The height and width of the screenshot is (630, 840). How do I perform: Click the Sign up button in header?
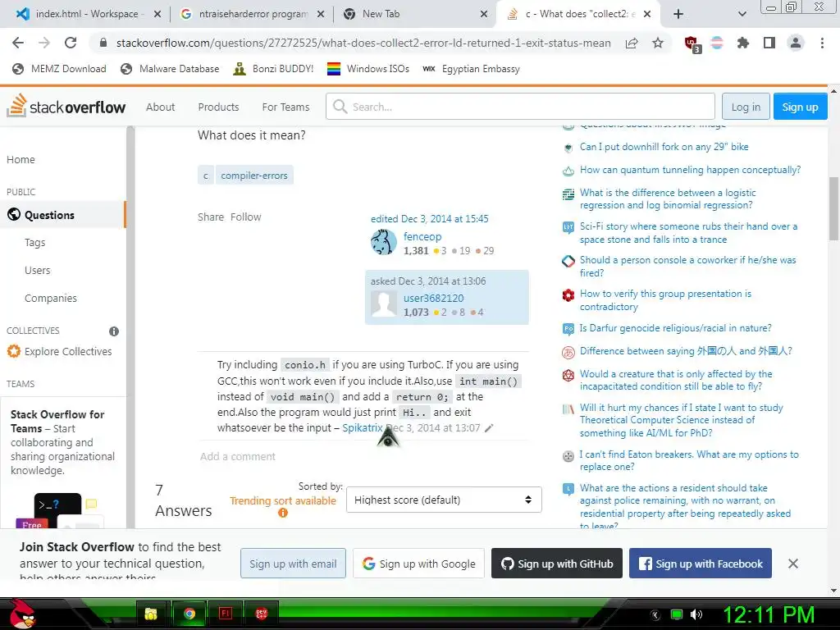point(800,107)
